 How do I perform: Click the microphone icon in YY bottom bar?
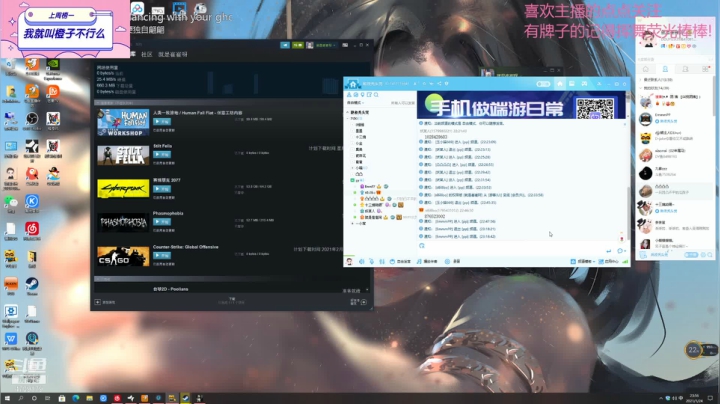371,261
